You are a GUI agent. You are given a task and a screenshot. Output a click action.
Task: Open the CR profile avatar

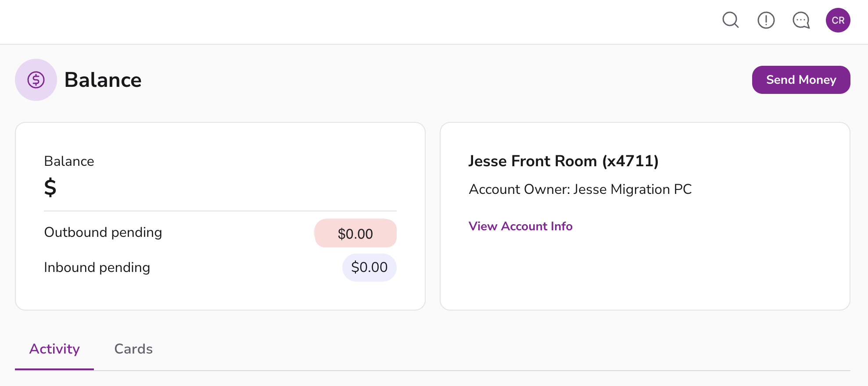click(x=838, y=20)
